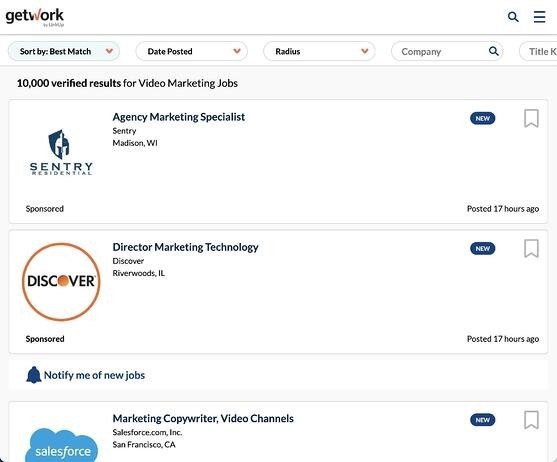Screen dimensions: 557x462
Task: Open the hamburger menu icon
Action: [x=539, y=17]
